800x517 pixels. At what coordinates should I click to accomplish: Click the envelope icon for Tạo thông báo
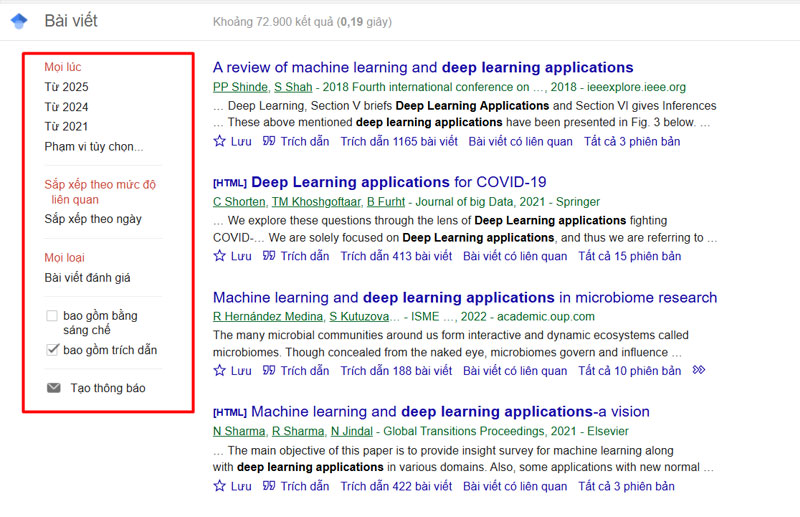pos(53,388)
